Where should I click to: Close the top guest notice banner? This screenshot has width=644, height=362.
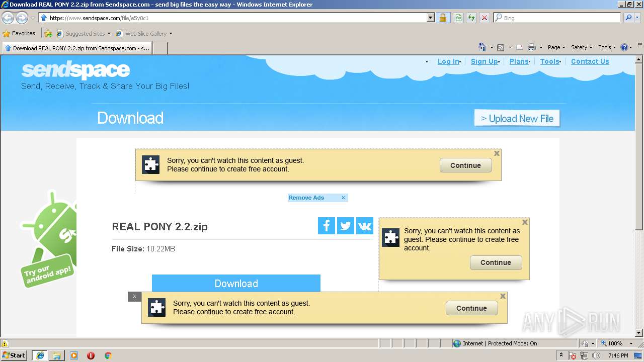tap(497, 153)
